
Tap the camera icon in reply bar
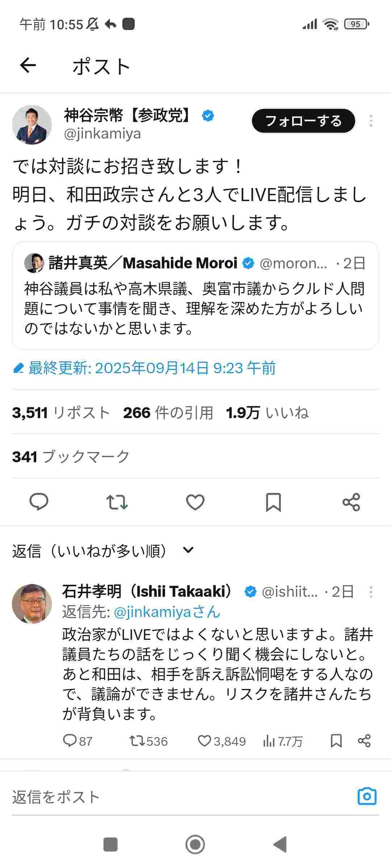tap(367, 796)
